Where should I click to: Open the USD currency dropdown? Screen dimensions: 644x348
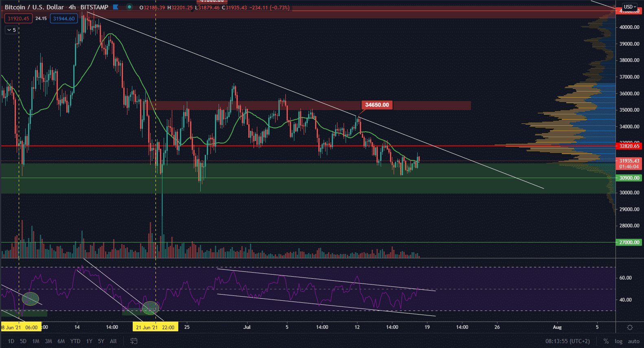coord(630,7)
